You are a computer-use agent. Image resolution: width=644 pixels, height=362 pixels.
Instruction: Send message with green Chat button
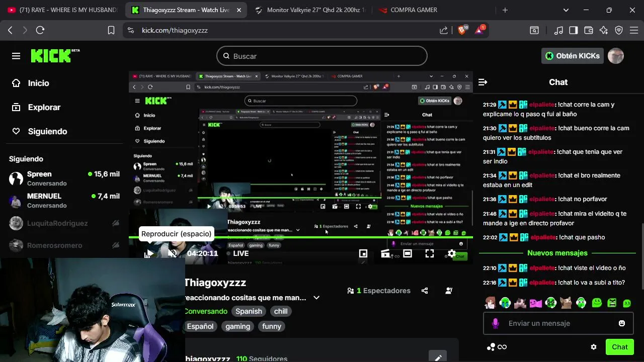(x=620, y=347)
